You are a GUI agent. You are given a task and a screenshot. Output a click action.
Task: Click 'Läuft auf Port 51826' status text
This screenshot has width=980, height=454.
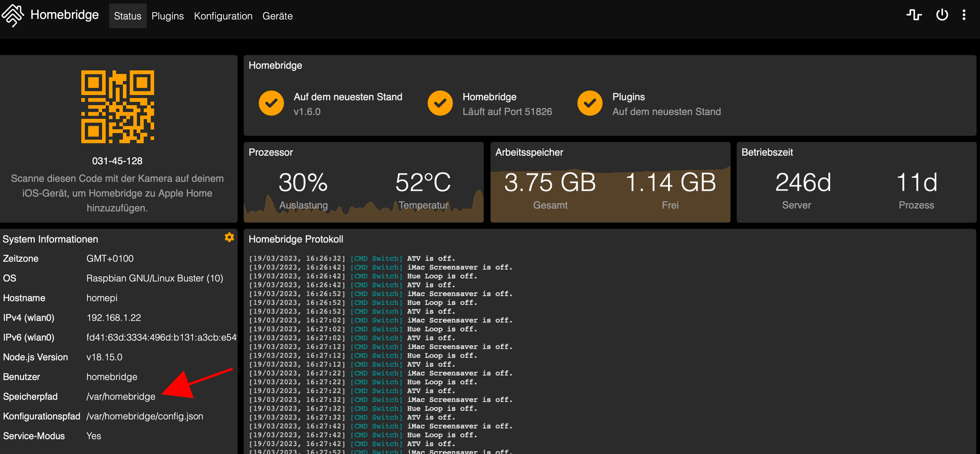click(x=507, y=112)
